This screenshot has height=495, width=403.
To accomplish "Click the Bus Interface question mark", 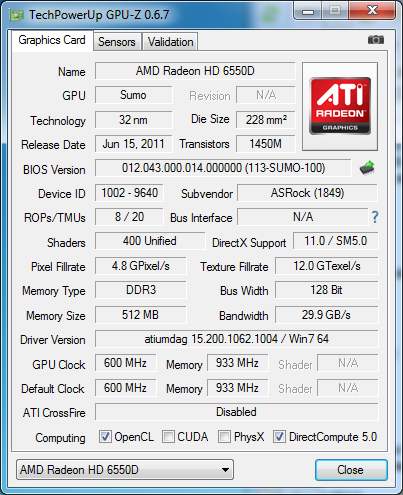I will click(375, 217).
